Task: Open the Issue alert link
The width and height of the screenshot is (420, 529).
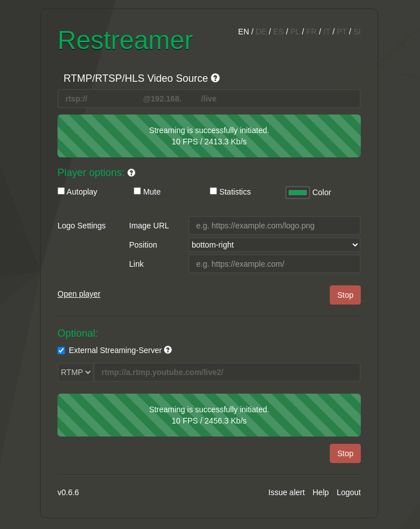Action: (286, 492)
